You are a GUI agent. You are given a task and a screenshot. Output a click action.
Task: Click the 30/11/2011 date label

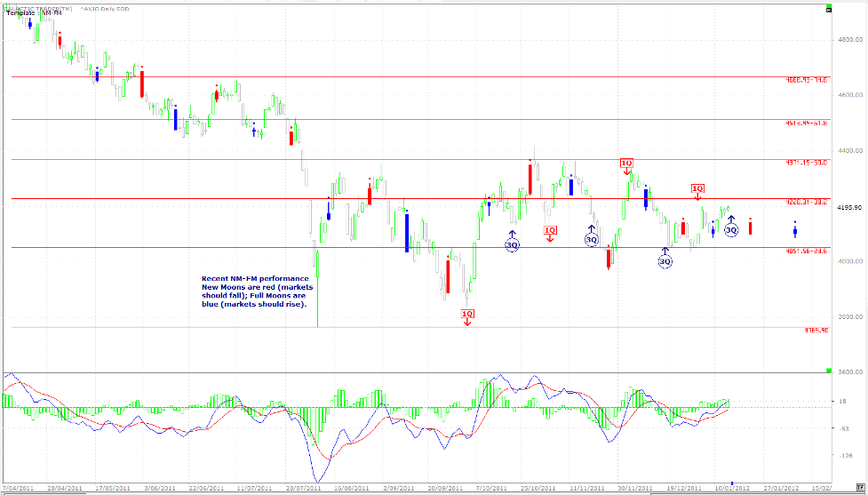pos(635,489)
